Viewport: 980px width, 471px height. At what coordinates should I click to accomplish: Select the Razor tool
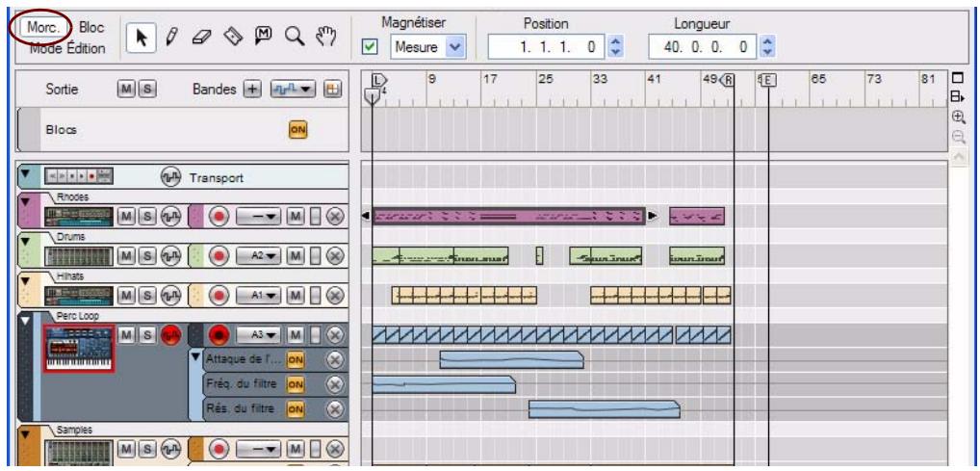coord(231,39)
